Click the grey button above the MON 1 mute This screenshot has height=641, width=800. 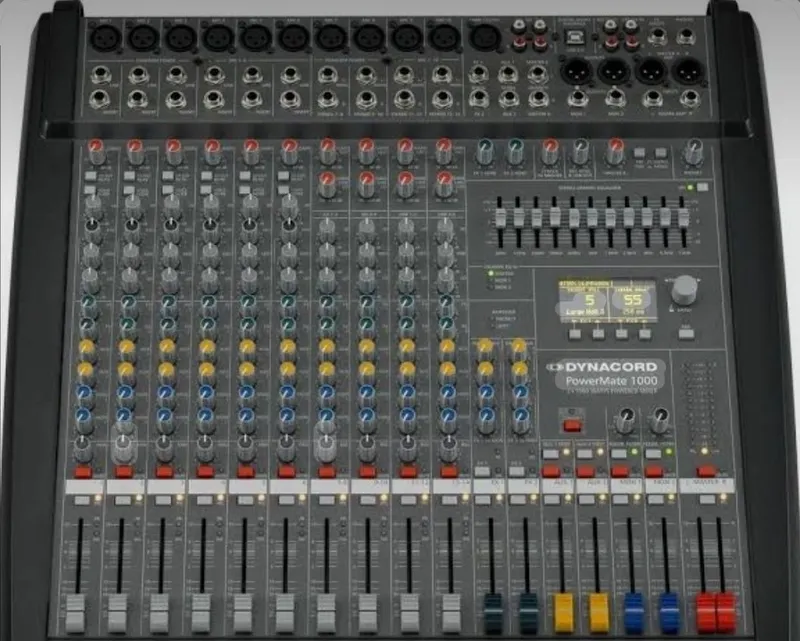pos(619,454)
